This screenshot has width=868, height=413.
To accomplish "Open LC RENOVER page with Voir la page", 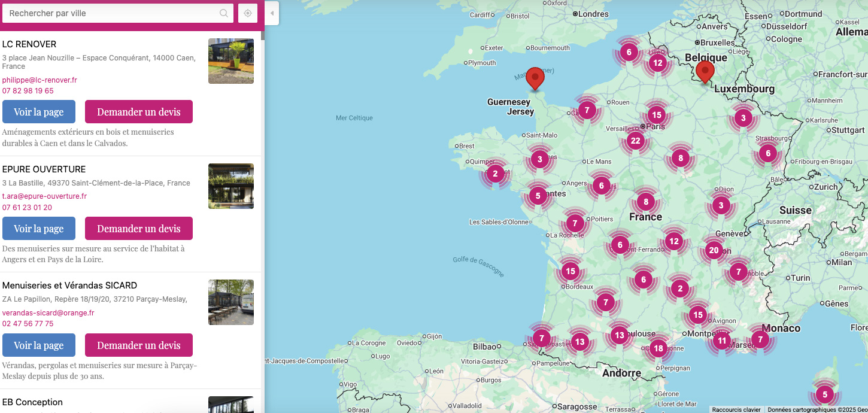I will pos(39,112).
